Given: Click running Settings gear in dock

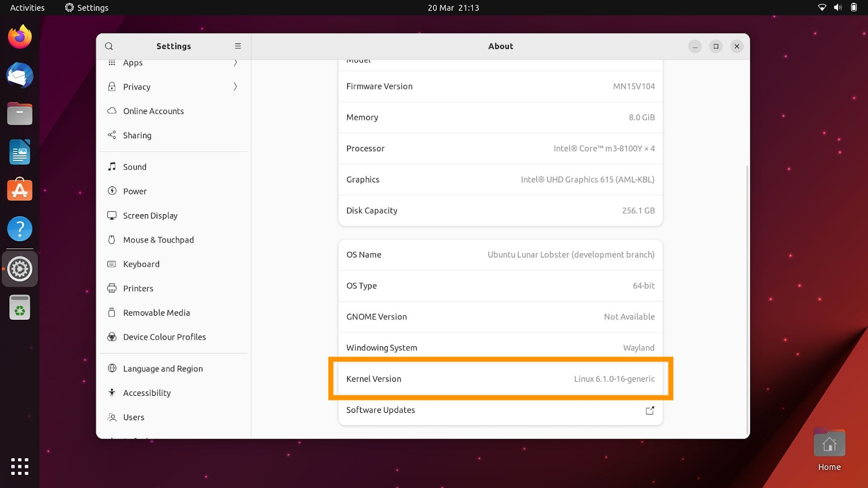Looking at the screenshot, I should [x=20, y=268].
